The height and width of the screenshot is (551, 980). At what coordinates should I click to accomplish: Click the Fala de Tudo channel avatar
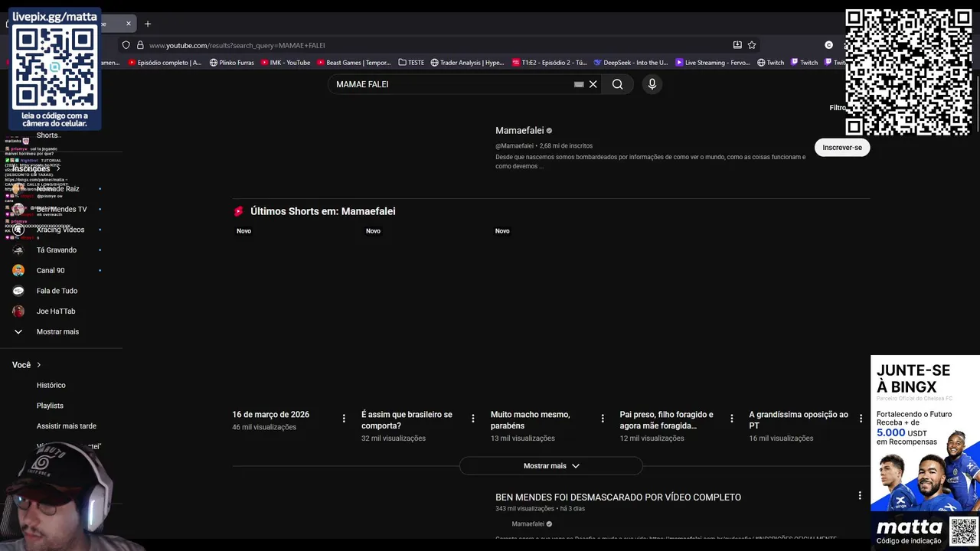18,291
